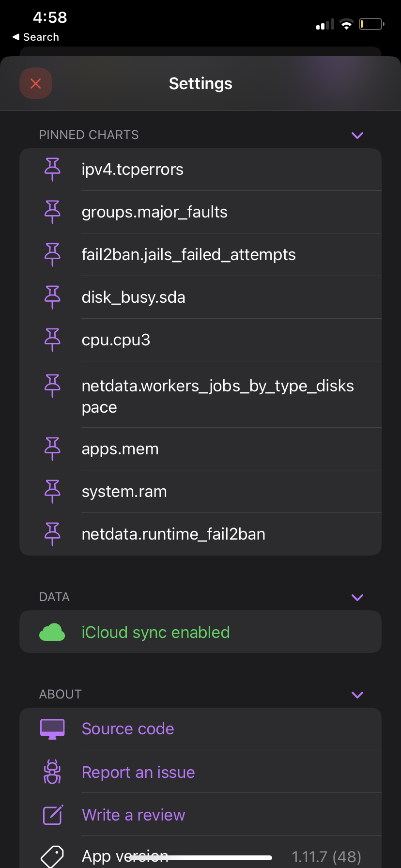This screenshot has height=868, width=401.
Task: Tap pin icon for cpu.cpu3
Action: point(52,340)
